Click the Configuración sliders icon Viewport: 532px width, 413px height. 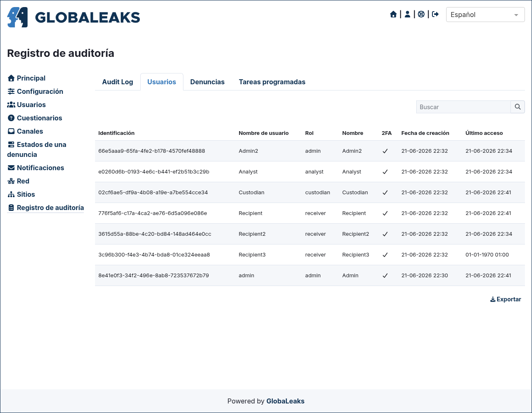(x=11, y=91)
